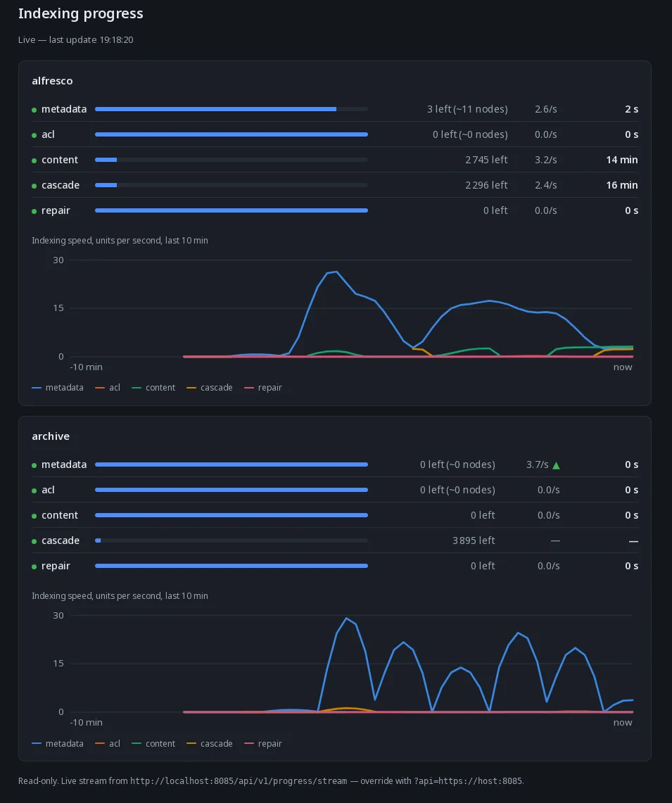Image resolution: width=672 pixels, height=803 pixels.
Task: Click the green up-triangle next to 3.7/s
Action: coord(556,465)
